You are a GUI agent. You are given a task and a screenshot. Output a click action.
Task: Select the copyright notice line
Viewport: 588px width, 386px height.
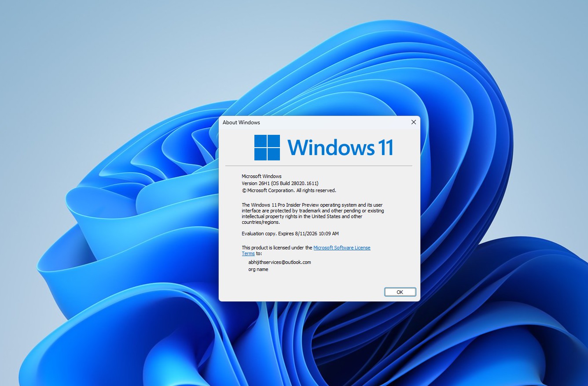pos(288,190)
